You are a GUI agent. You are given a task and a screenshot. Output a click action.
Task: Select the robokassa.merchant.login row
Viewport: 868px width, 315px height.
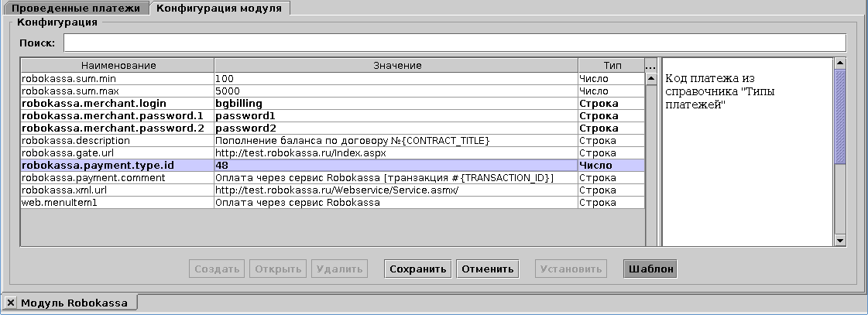tap(118, 104)
